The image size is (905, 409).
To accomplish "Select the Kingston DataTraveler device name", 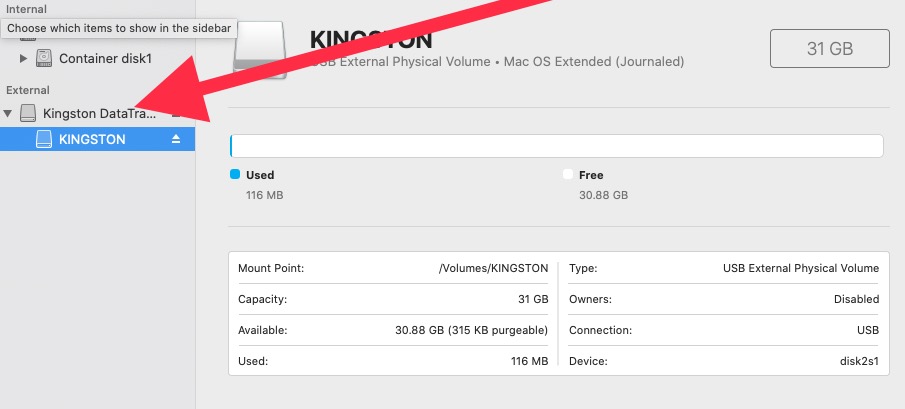I will pyautogui.click(x=99, y=113).
